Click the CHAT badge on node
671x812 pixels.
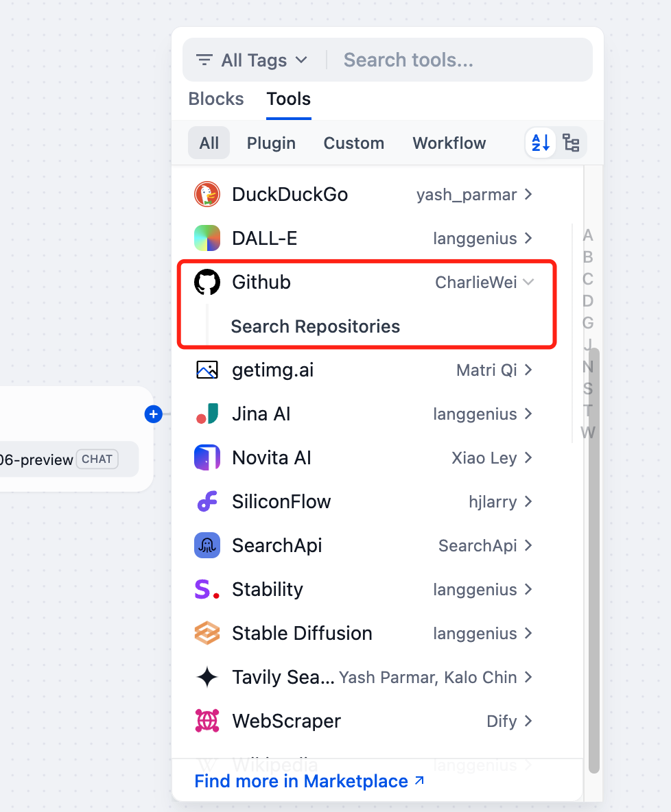point(97,459)
